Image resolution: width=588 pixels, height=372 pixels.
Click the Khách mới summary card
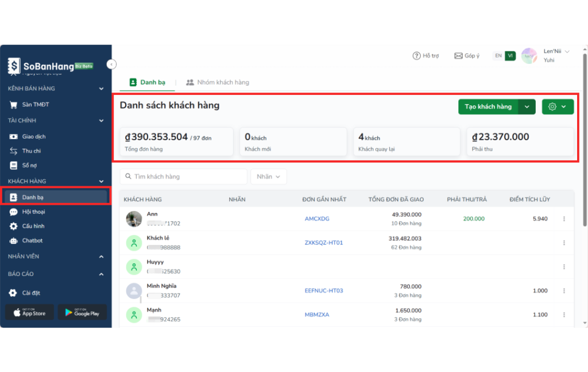tap(293, 142)
